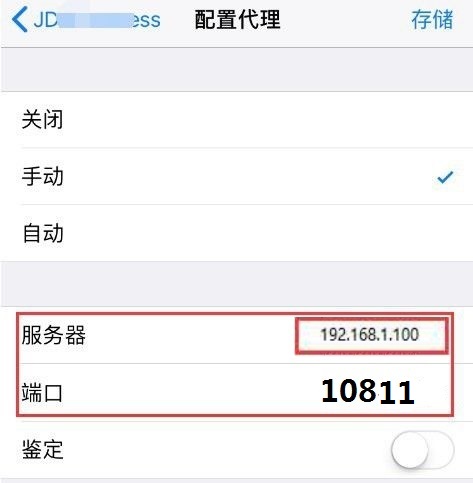This screenshot has height=483, width=473.
Task: Select the 关闭 proxy option
Action: [x=236, y=120]
